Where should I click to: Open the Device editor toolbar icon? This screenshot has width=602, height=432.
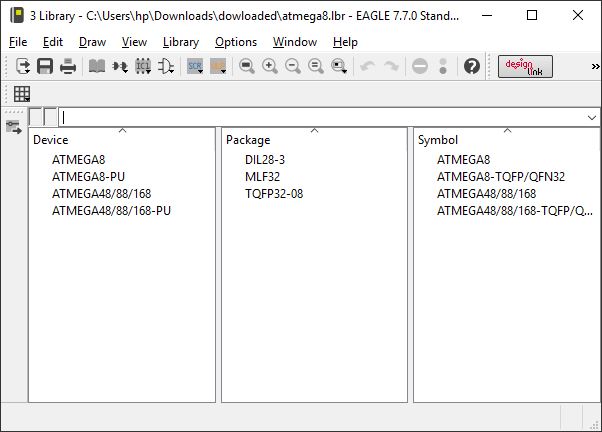[120, 66]
